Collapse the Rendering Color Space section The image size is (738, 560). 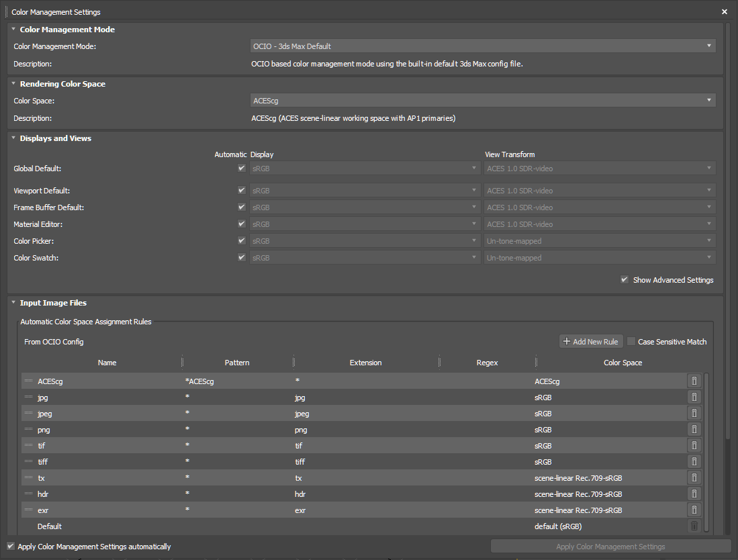(x=13, y=84)
